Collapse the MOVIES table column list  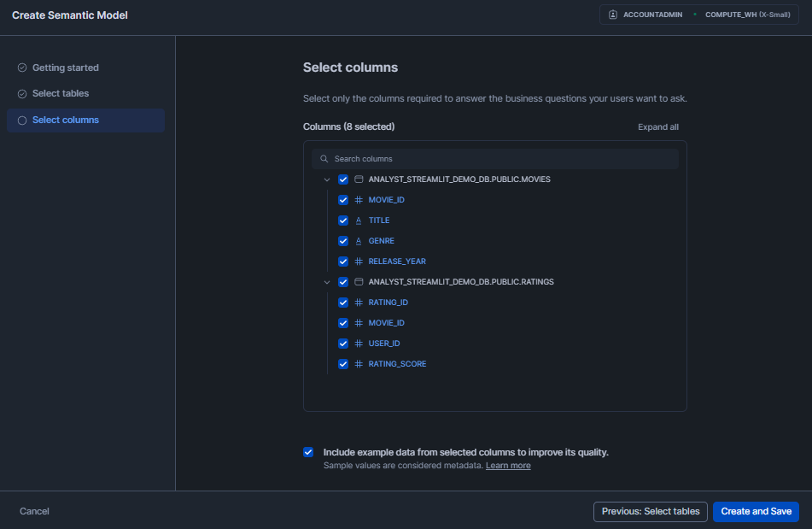tap(327, 179)
